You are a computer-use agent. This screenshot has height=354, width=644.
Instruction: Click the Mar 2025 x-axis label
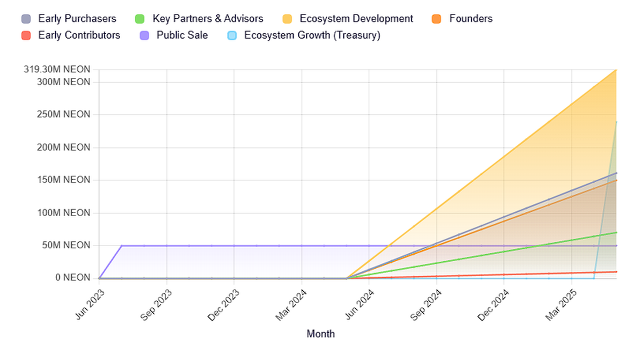562,305
